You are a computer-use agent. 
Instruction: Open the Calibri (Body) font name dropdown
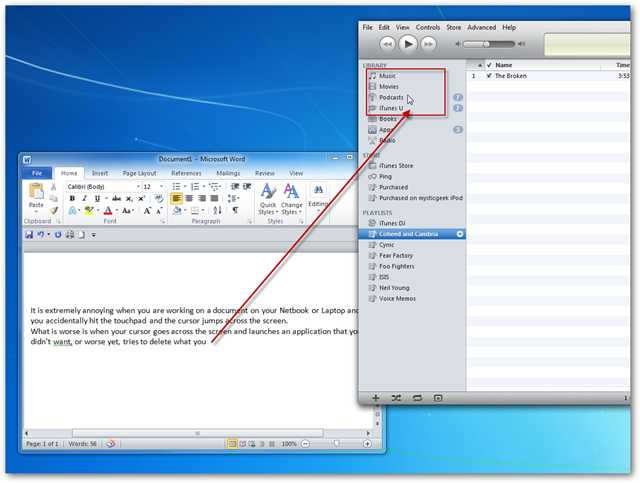138,187
